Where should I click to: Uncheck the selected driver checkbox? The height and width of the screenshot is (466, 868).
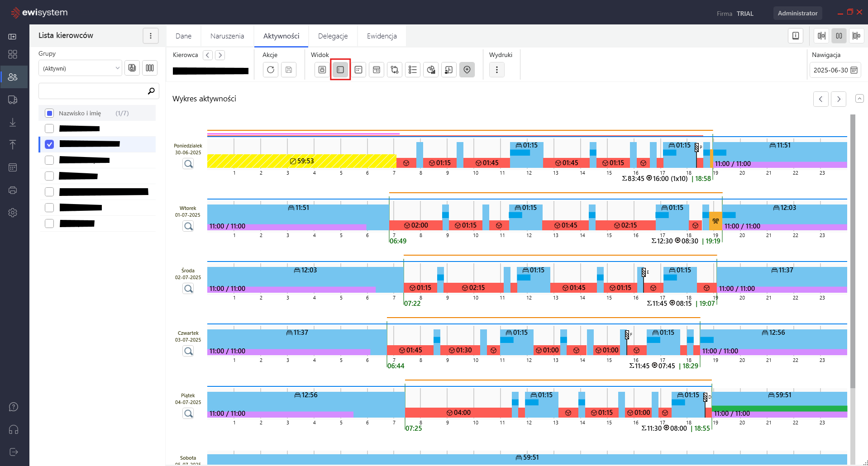[x=50, y=144]
